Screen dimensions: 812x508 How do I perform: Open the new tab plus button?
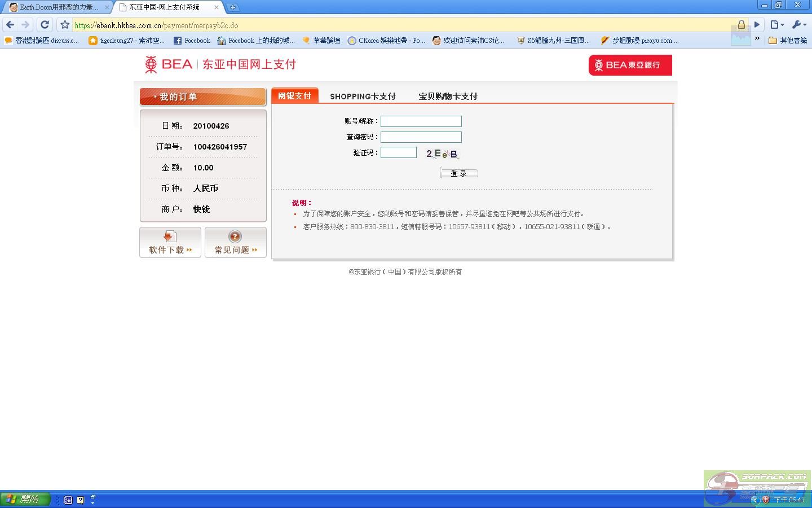[232, 7]
